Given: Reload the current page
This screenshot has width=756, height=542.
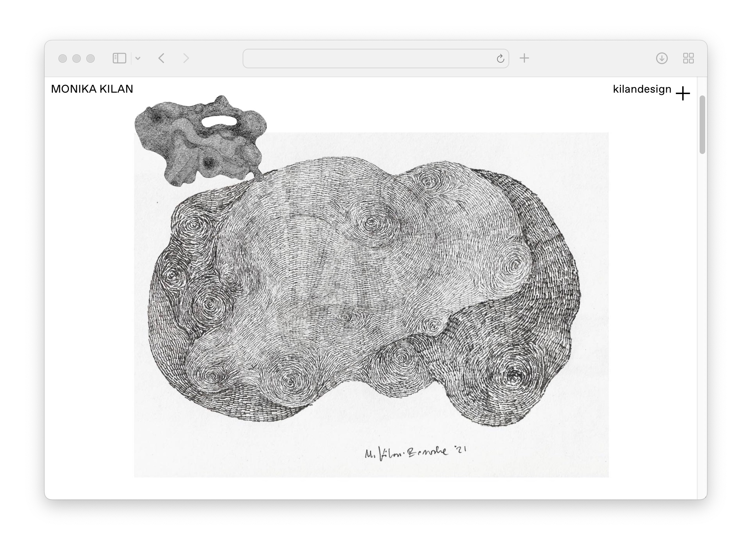Looking at the screenshot, I should 500,59.
